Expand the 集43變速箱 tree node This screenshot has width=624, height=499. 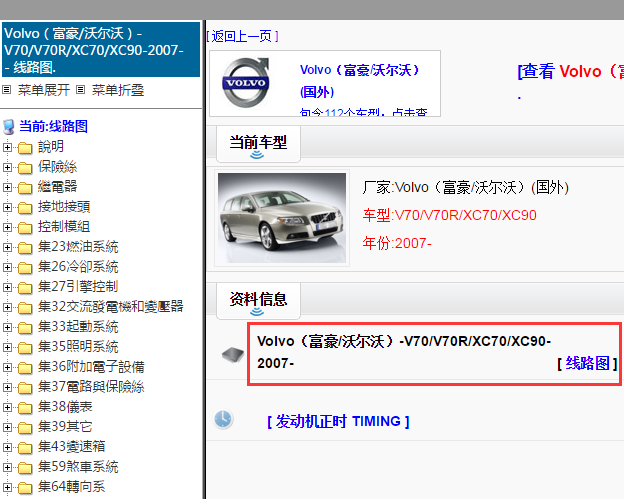(x=7, y=447)
